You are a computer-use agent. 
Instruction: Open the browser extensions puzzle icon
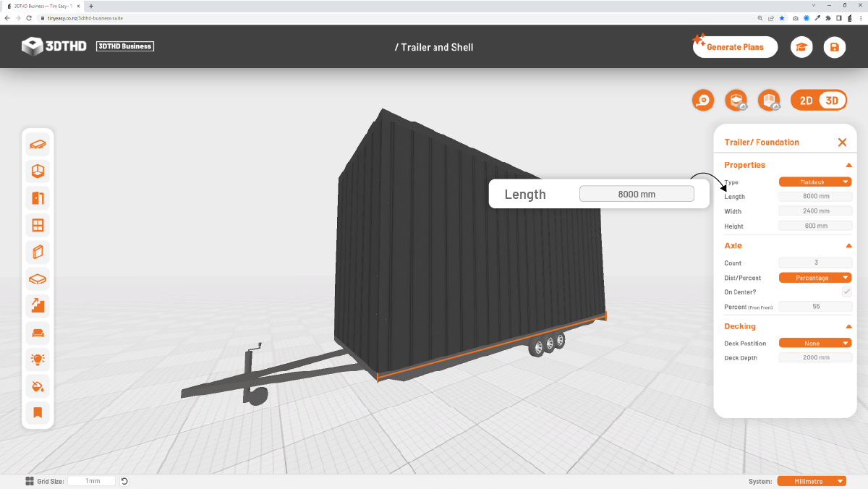(827, 18)
